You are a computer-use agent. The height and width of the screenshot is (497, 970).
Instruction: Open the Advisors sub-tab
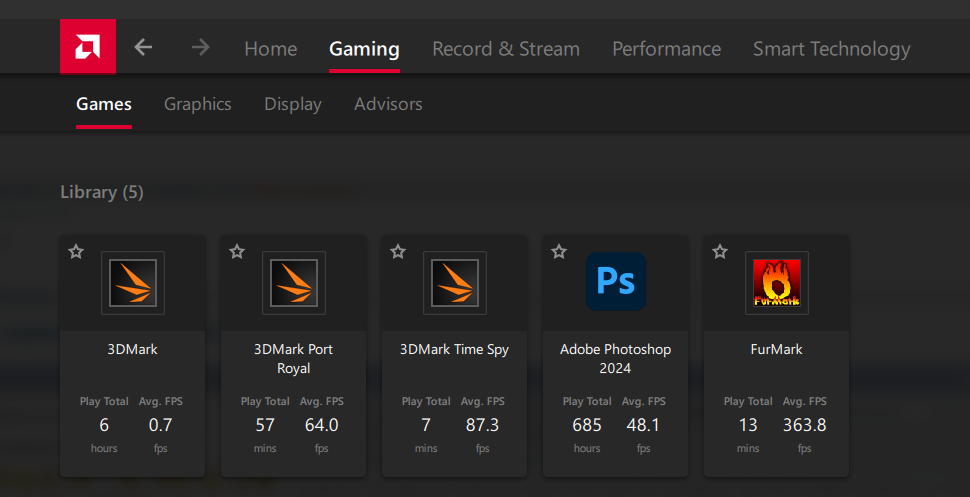click(388, 104)
